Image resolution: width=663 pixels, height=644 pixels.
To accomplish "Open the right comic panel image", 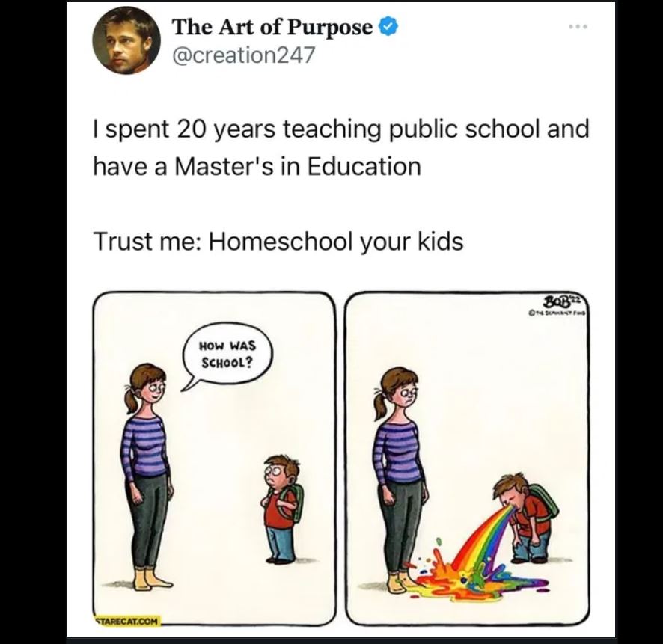I will click(x=468, y=459).
